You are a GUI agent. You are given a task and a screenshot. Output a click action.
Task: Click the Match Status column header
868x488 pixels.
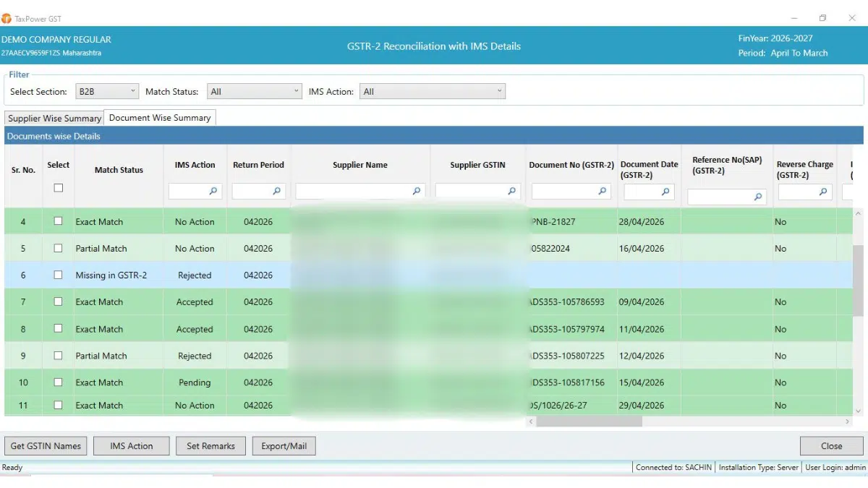tap(119, 170)
